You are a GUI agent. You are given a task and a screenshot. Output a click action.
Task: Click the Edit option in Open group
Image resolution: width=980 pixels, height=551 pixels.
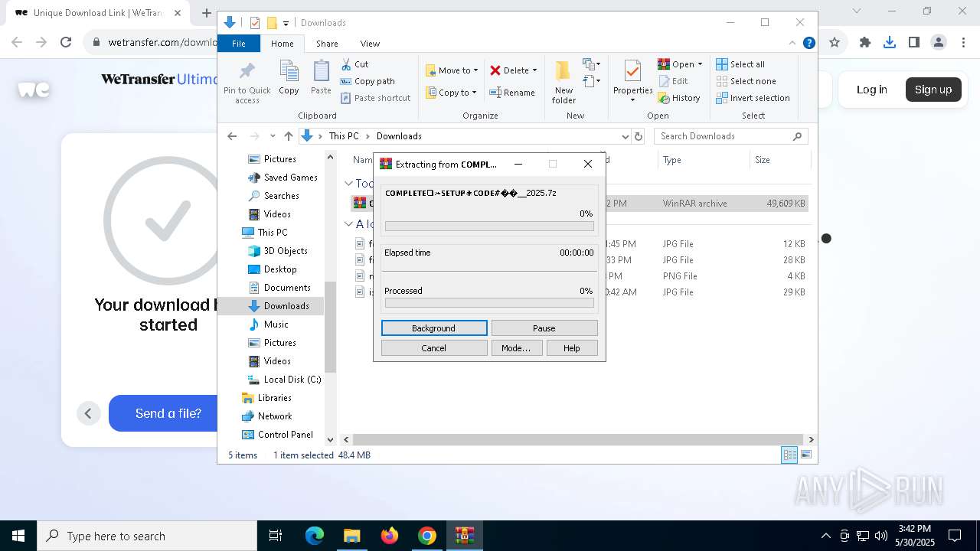coord(673,81)
